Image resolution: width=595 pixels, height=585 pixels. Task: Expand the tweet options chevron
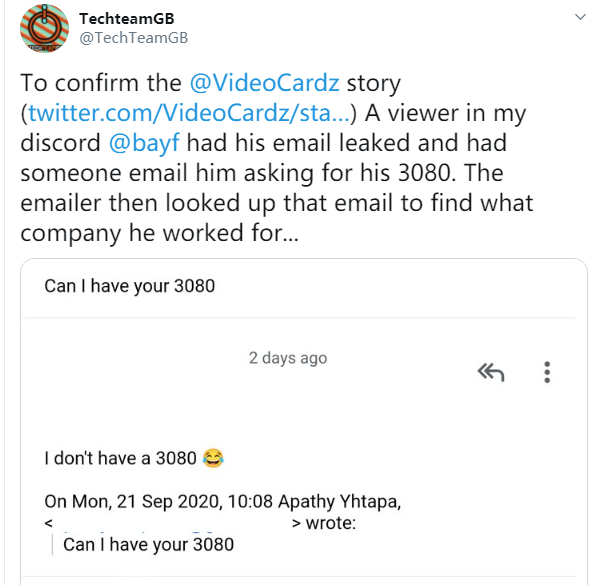click(x=580, y=17)
